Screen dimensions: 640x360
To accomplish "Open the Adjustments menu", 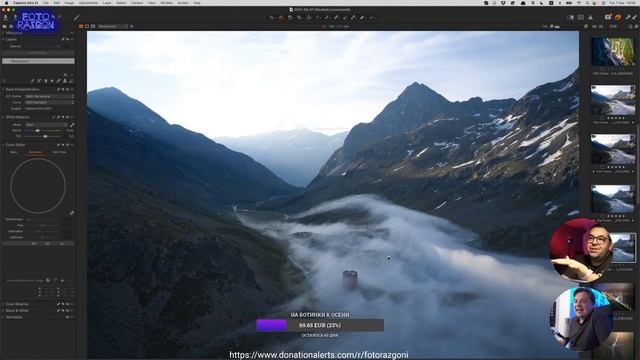I will click(x=88, y=3).
